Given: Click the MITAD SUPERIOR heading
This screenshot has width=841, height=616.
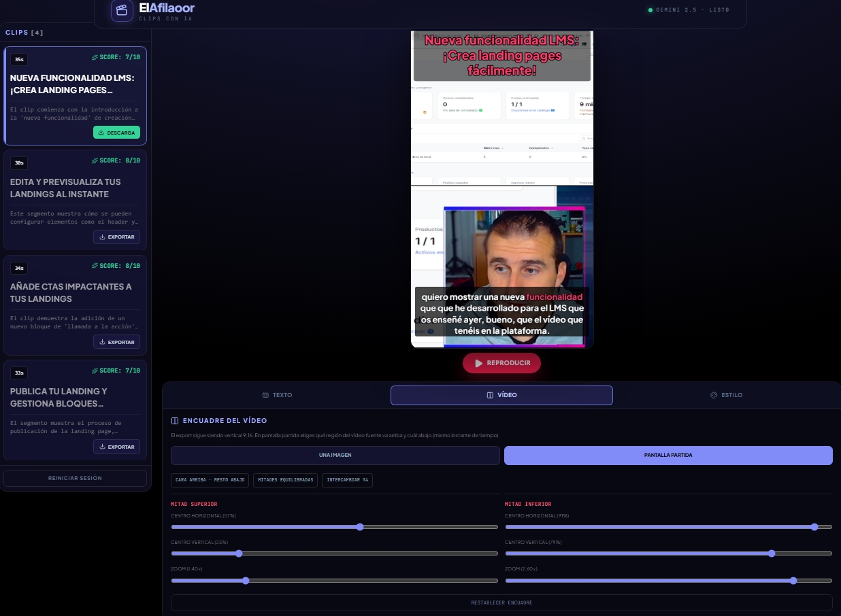Looking at the screenshot, I should point(194,504).
